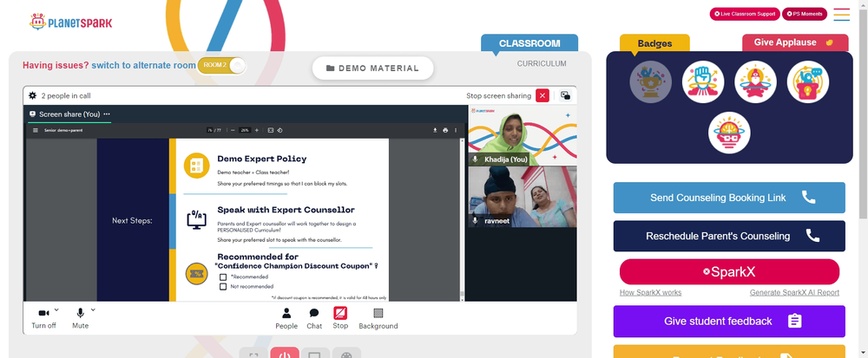Select the Badges tab
Screen dimensions: 868x358
[654, 43]
